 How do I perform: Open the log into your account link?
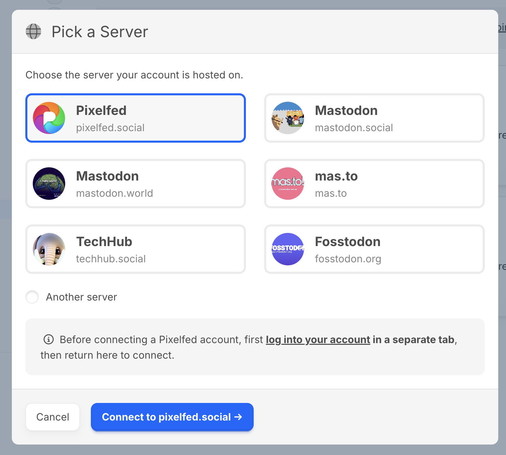click(318, 339)
